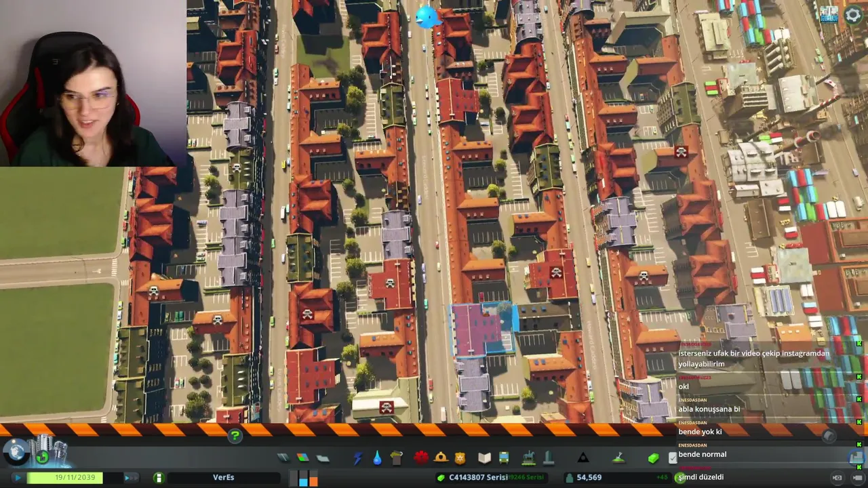The image size is (868, 488).
Task: Click the chat message "bende yok ki"
Action: tap(700, 432)
